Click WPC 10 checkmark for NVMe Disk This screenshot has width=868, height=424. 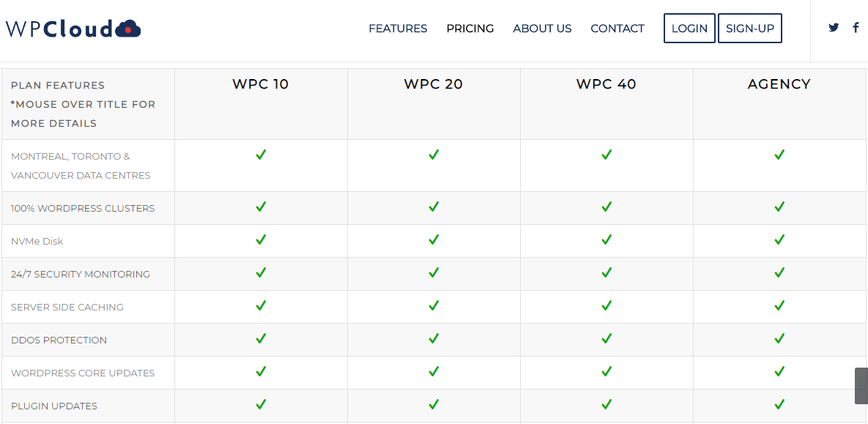tap(261, 239)
